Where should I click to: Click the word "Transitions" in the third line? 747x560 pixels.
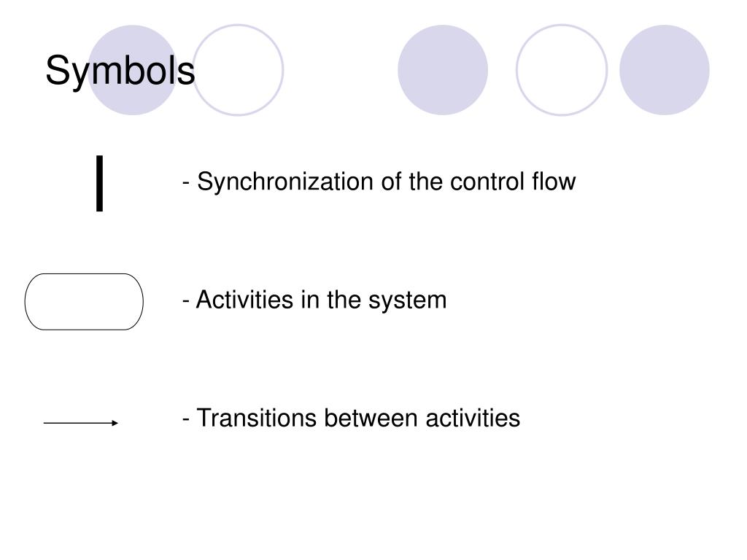click(x=257, y=418)
